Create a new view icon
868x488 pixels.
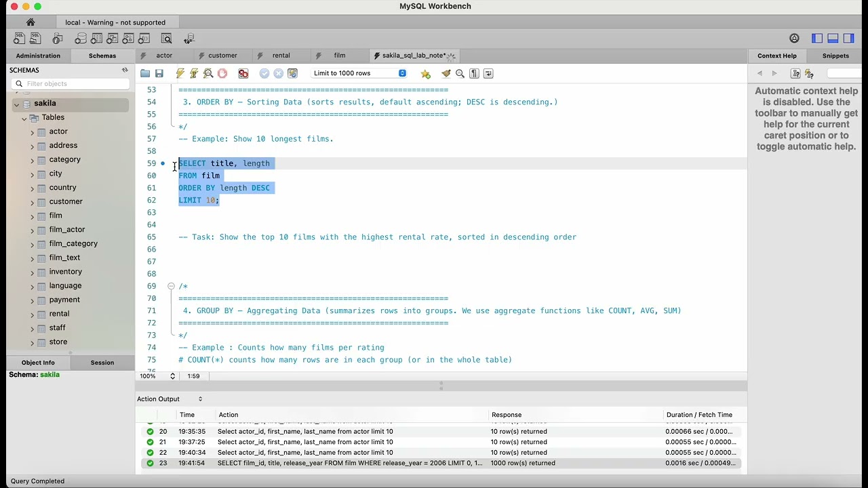point(113,39)
